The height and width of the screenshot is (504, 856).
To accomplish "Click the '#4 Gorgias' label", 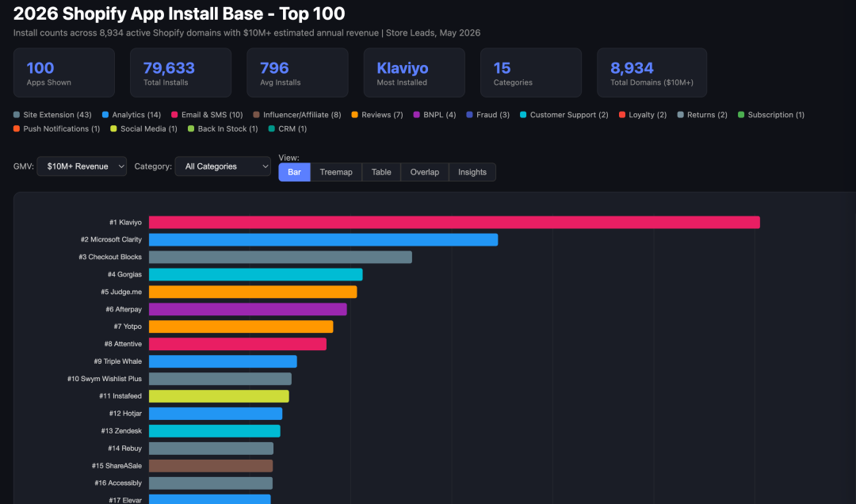I will click(x=124, y=275).
